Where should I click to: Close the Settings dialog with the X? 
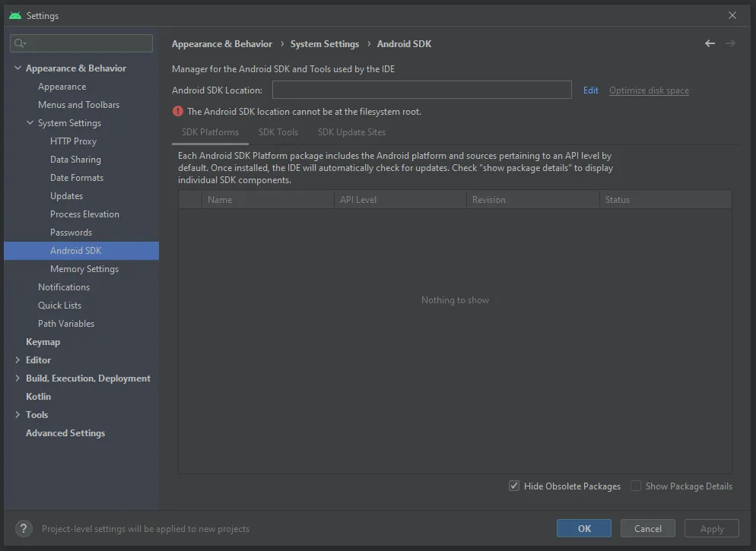click(732, 15)
